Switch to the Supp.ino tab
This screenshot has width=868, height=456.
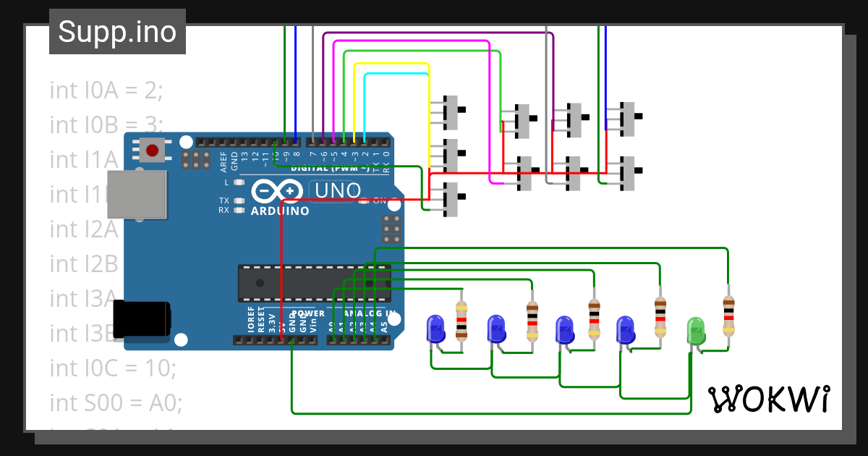(x=116, y=31)
